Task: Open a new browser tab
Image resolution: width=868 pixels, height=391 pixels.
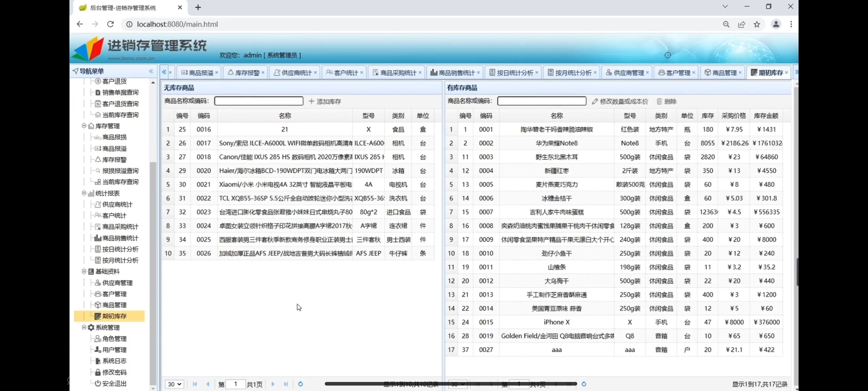Action: 198,8
